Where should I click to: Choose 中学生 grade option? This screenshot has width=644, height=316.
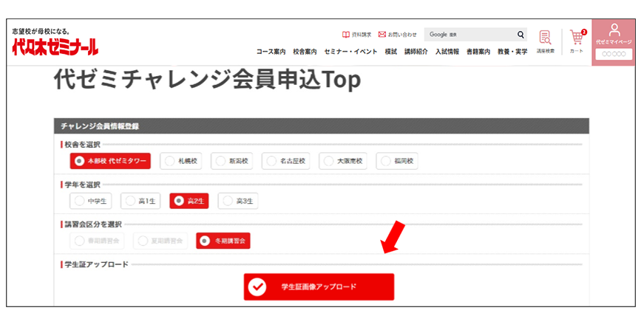[89, 200]
